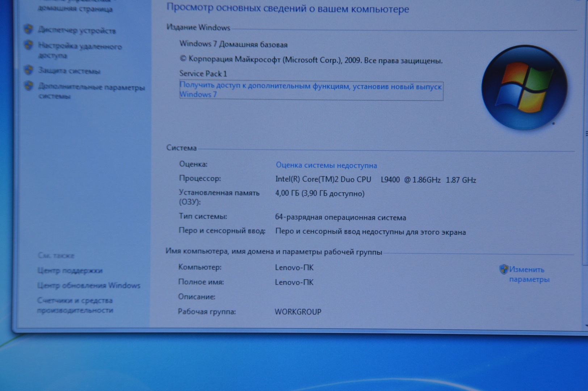The height and width of the screenshot is (391, 588).
Task: Open control panel домашняя страница link
Action: tap(75, 6)
